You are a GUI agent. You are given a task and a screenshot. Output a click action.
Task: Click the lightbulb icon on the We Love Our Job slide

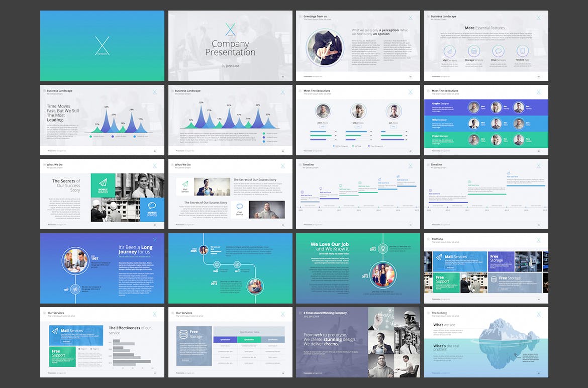click(x=382, y=248)
